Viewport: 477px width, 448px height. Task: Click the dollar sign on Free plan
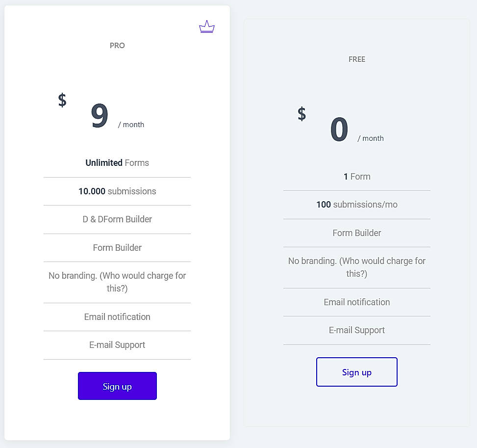301,115
